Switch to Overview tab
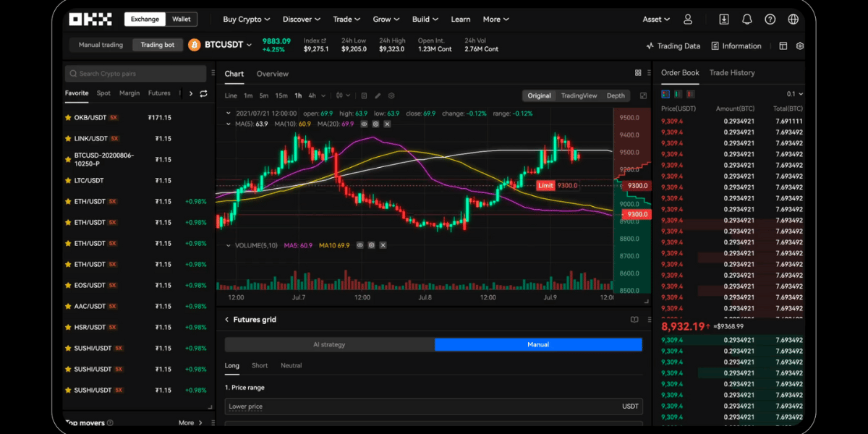 (272, 74)
